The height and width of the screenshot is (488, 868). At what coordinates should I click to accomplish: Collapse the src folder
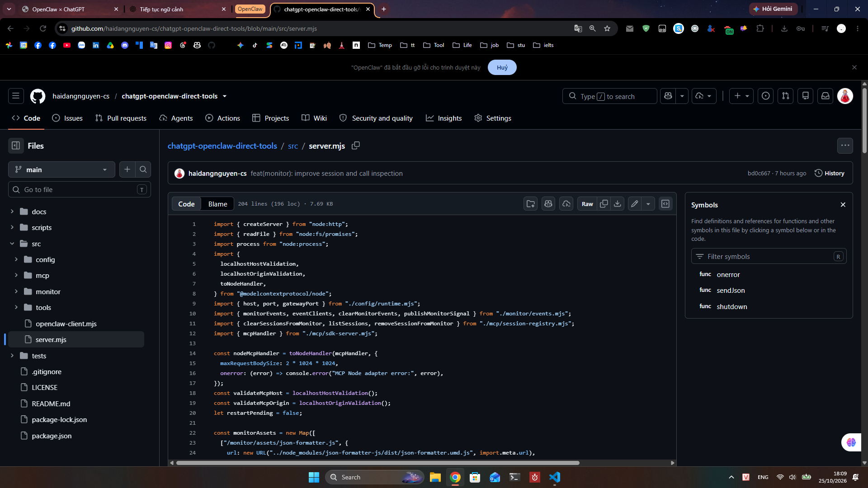(x=12, y=244)
